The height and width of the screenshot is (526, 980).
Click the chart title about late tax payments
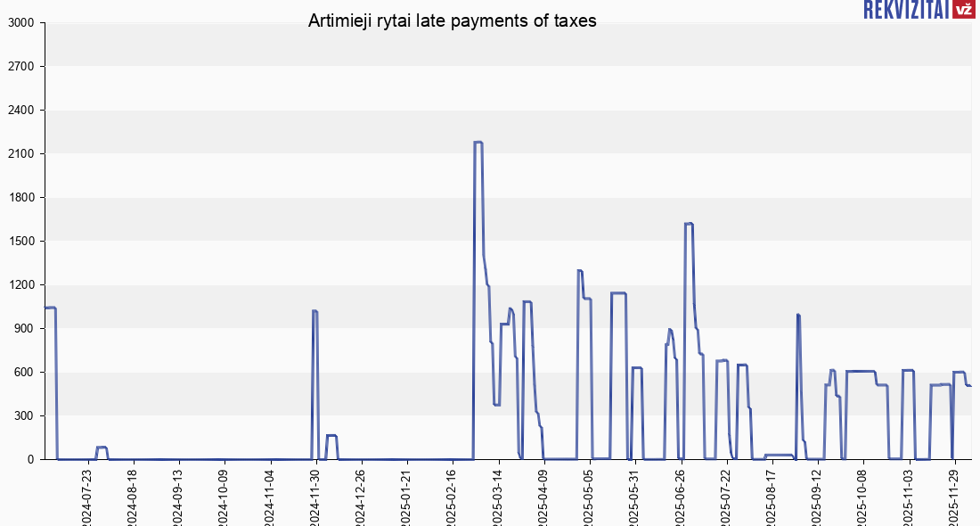click(x=452, y=21)
